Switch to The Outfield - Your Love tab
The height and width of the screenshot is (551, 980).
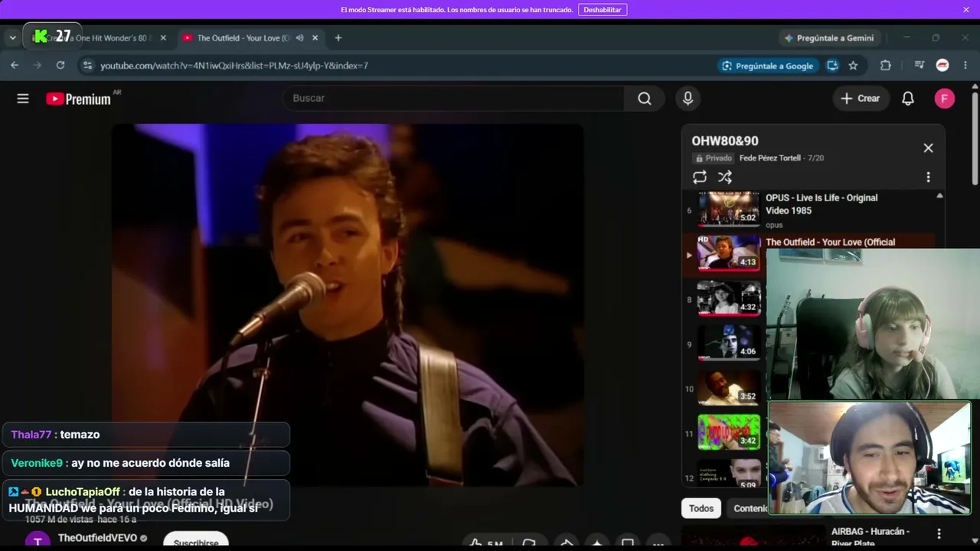click(x=243, y=37)
